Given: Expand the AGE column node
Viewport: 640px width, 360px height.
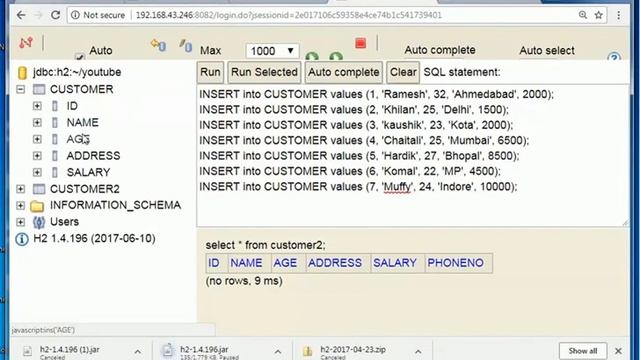Looking at the screenshot, I should point(37,139).
